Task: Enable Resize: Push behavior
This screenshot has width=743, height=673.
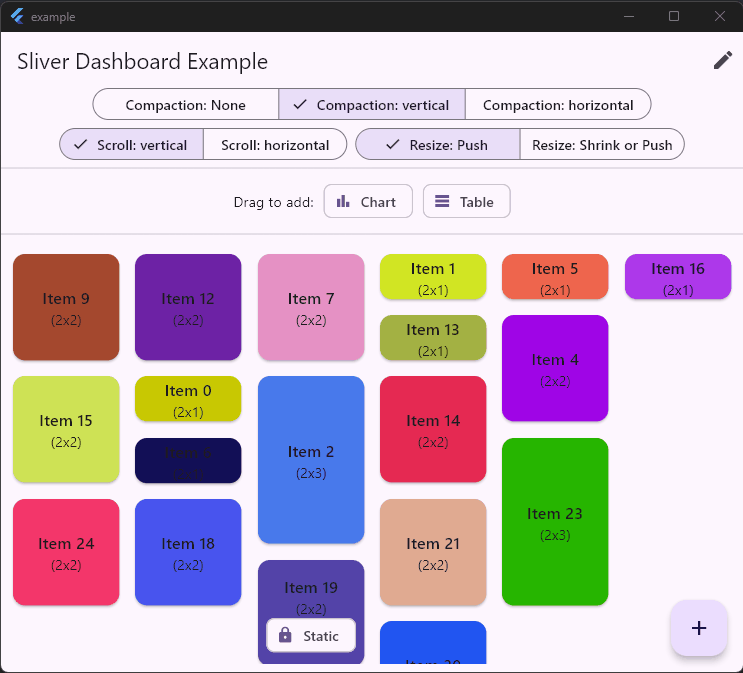Action: click(x=438, y=145)
